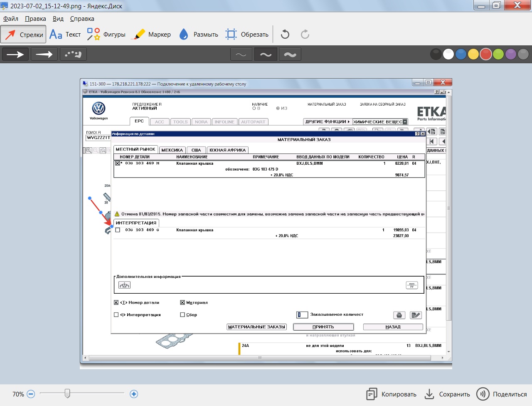This screenshot has height=406, width=532.
Task: Pick the thick line thickness
Action: pos(290,54)
